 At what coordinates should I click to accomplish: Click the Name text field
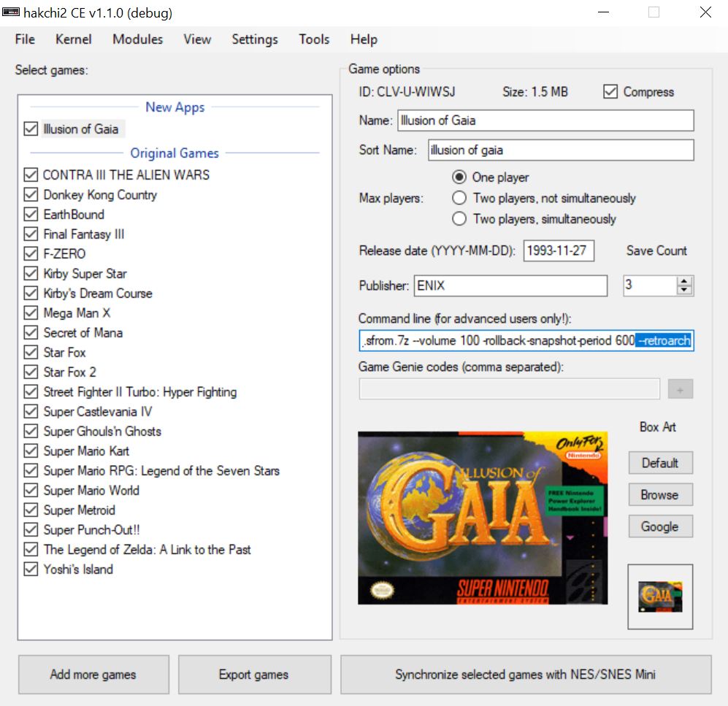(545, 120)
